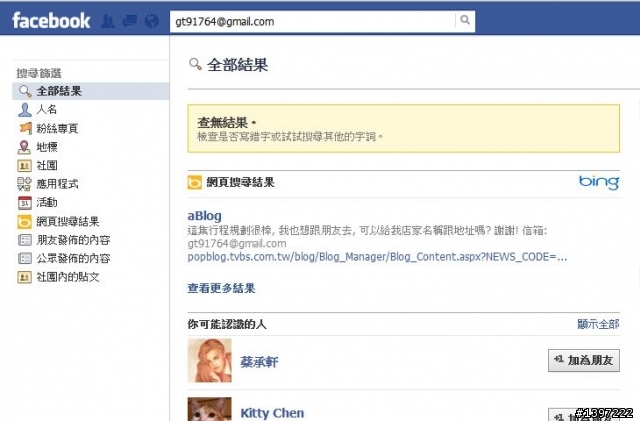Screen dimensions: 640x421
Task: Click magnifier icon next to 全部結果 heading
Action: (195, 64)
